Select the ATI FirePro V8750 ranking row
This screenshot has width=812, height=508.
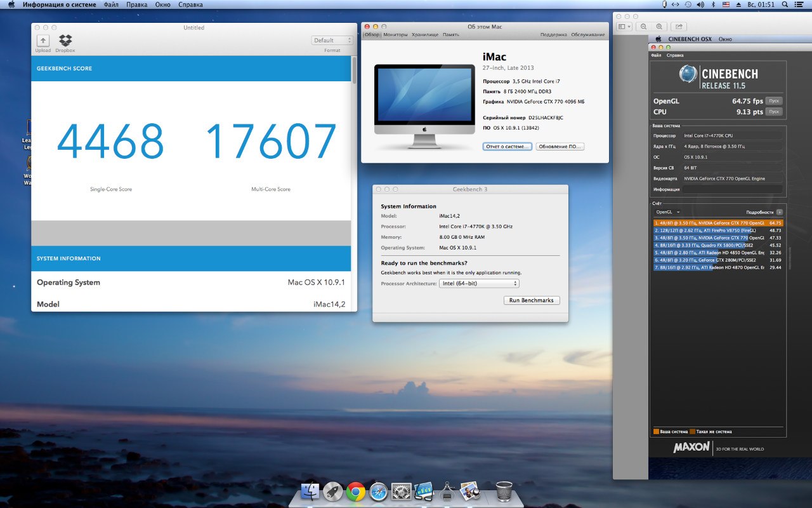[x=718, y=231]
